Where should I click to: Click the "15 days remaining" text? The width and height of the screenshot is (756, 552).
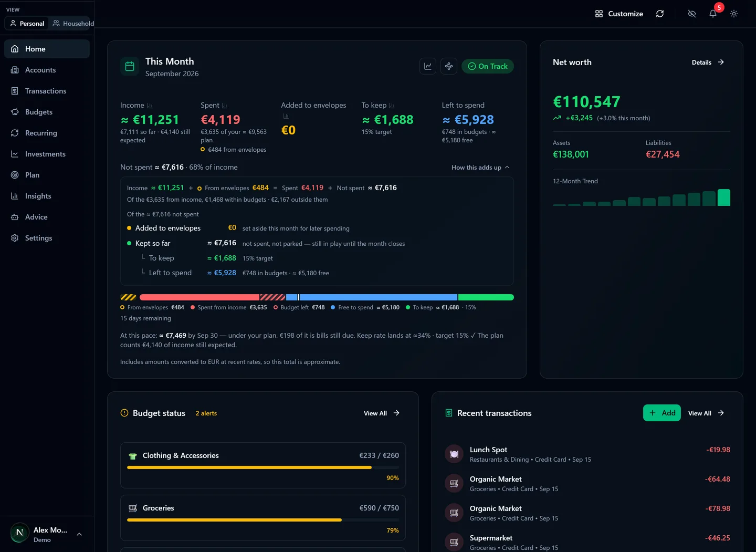[145, 318]
